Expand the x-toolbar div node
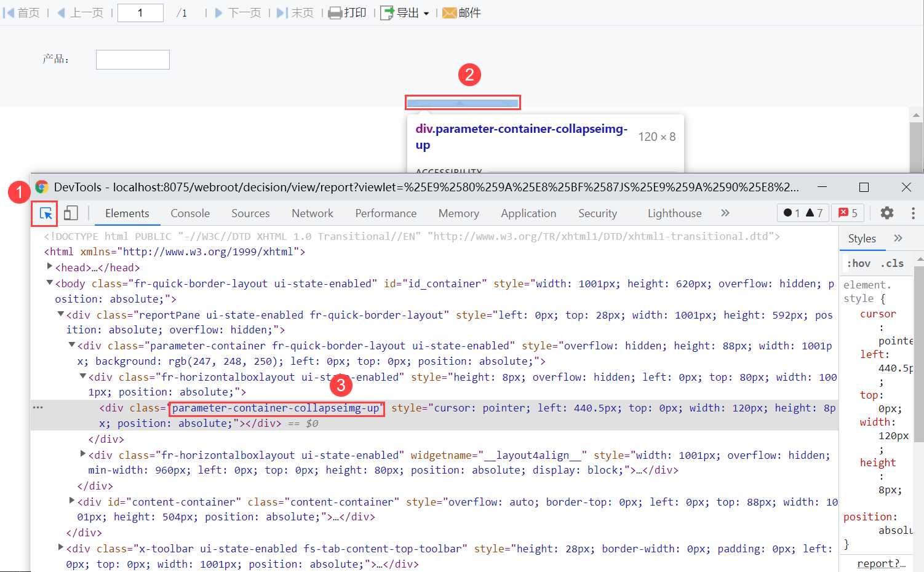The width and height of the screenshot is (924, 572). click(60, 547)
